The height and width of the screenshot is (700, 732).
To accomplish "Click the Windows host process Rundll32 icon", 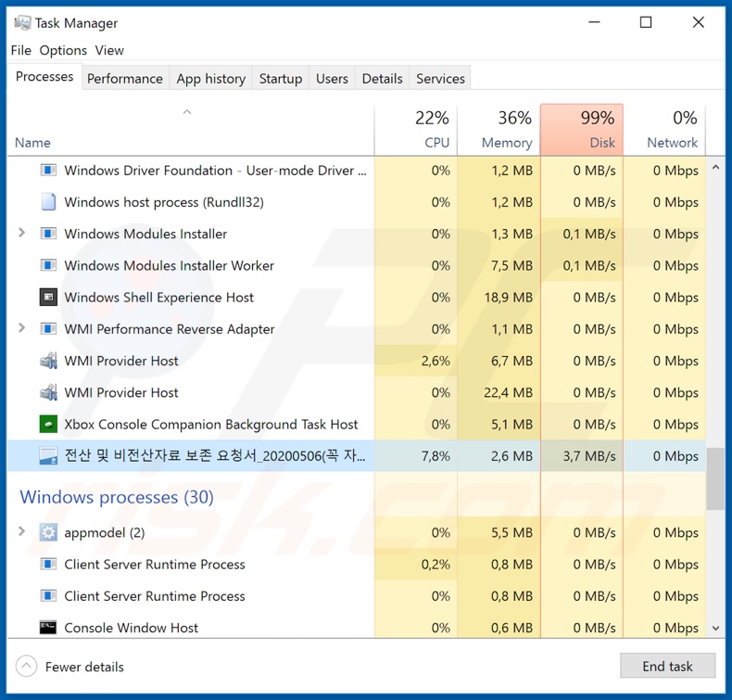I will [48, 202].
